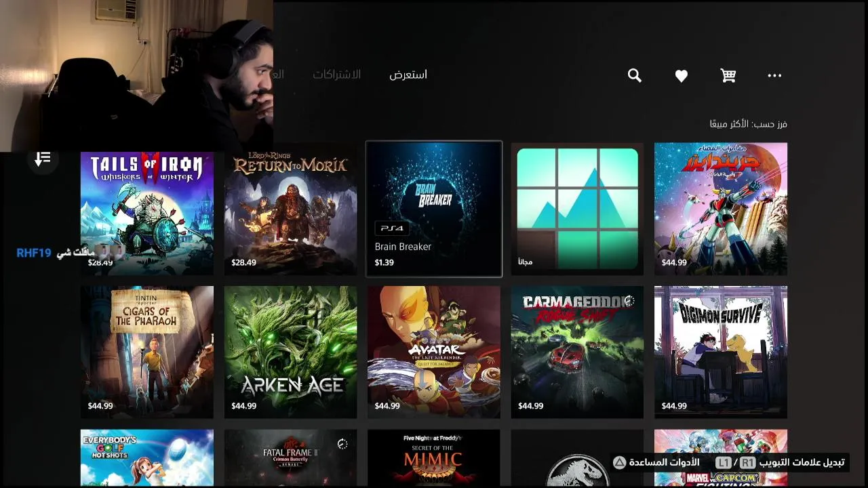Viewport: 868px width, 488px height.
Task: Open the three-dots more options menu
Action: [774, 75]
